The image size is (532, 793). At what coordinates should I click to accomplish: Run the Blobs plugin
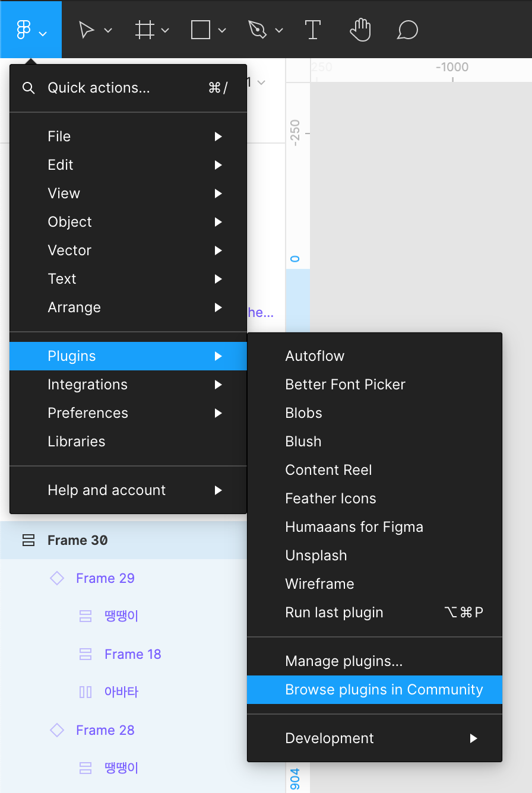pos(375,413)
